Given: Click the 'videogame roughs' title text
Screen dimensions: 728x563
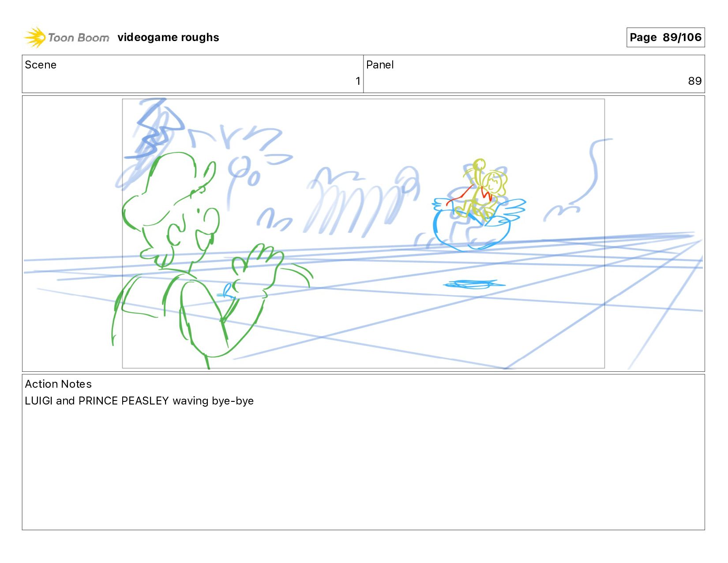Looking at the screenshot, I should click(x=168, y=38).
